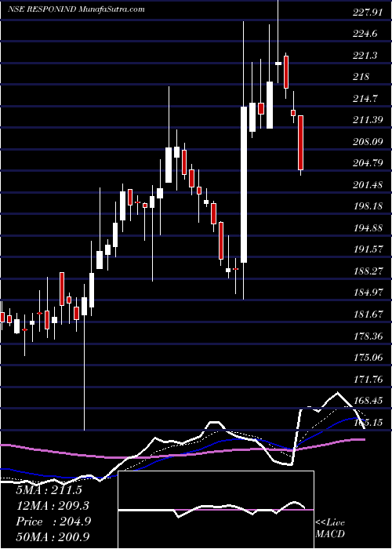This screenshot has width=392, height=549.
Task: Click the 218 price axis label
Action: point(361,77)
